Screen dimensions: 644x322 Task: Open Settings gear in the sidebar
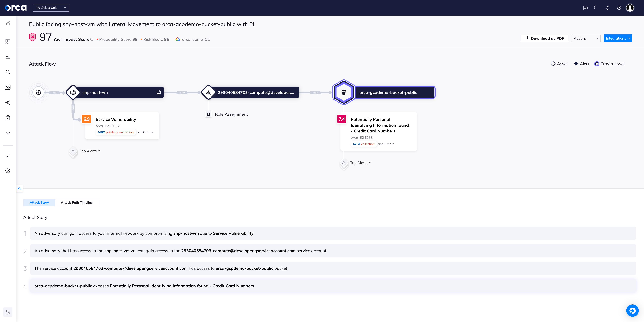coord(8,171)
